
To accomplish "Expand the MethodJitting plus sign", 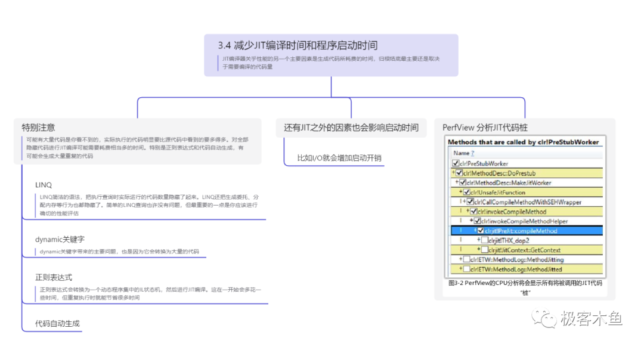I will (x=461, y=259).
